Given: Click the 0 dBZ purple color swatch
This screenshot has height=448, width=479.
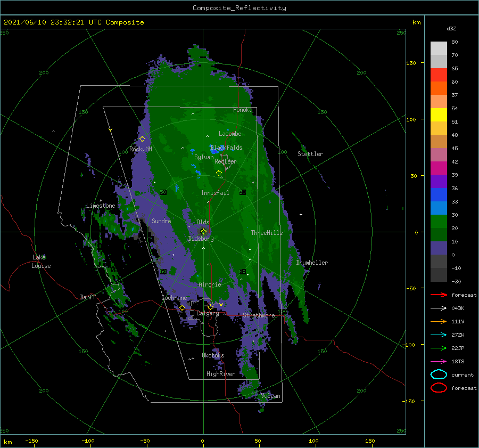Looking at the screenshot, I should [x=439, y=248].
